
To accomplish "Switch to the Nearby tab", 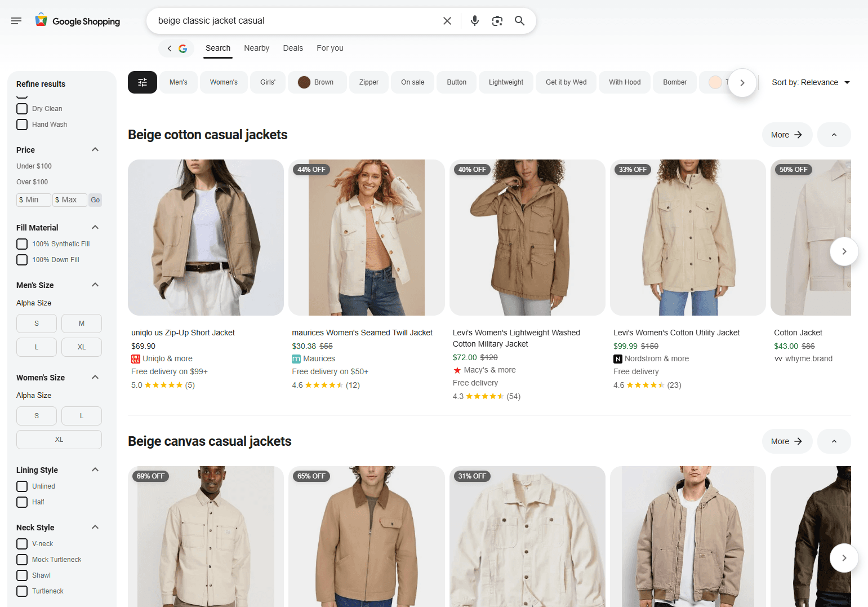I will 257,48.
